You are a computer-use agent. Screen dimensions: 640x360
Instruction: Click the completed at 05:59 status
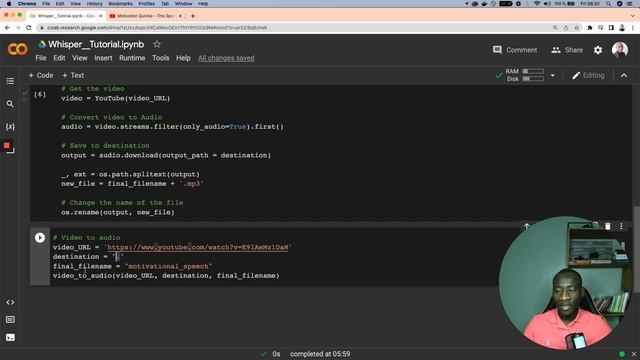[x=320, y=354]
